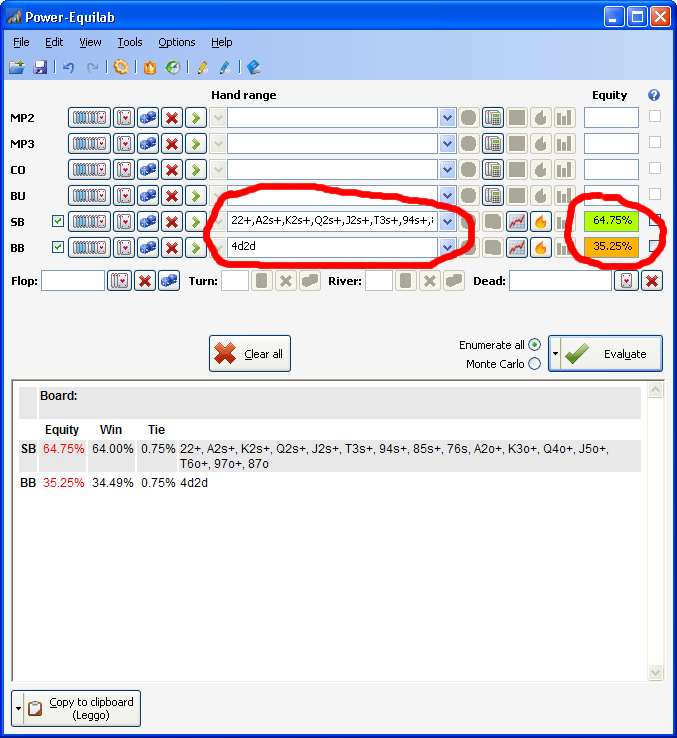
Task: Pick card for MP3 row
Action: 124,144
